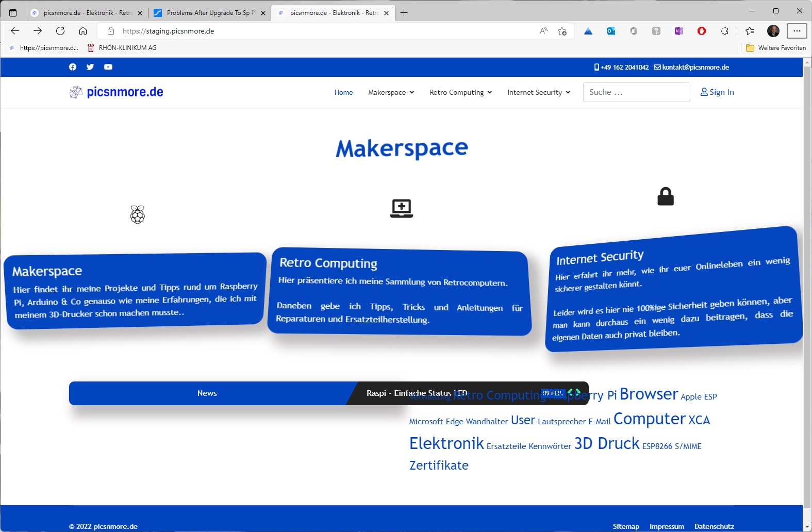
Task: Expand the Retro Computing navigation dropdown
Action: (460, 92)
